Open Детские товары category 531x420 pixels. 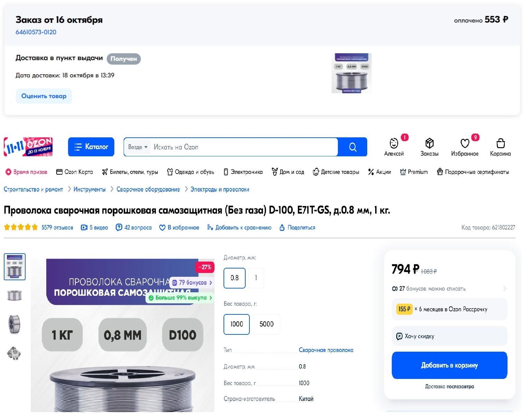(x=336, y=172)
